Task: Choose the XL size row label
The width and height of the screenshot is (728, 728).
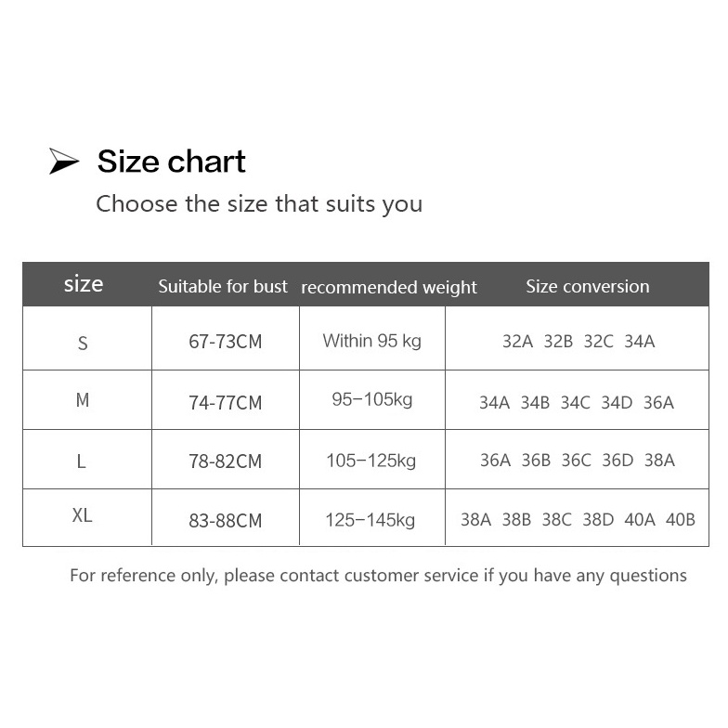Action: pyautogui.click(x=82, y=515)
